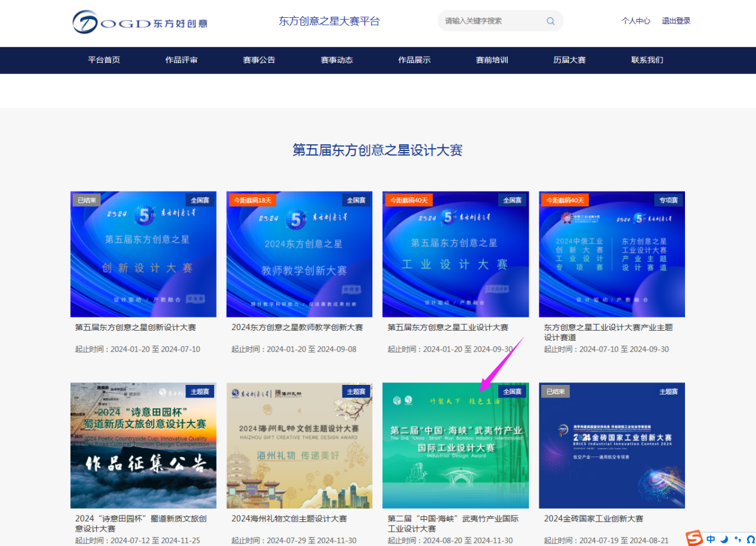
Task: Click the search magnifier icon
Action: pyautogui.click(x=550, y=21)
